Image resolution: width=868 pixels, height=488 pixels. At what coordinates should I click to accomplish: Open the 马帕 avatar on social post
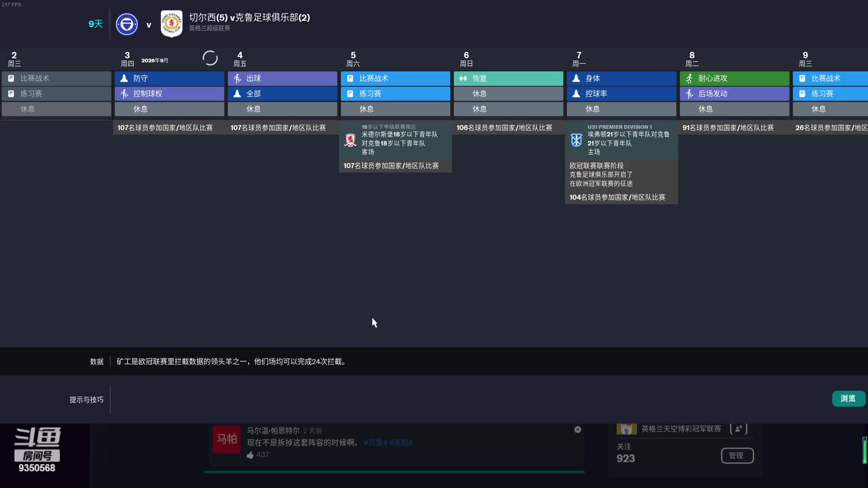[226, 439]
